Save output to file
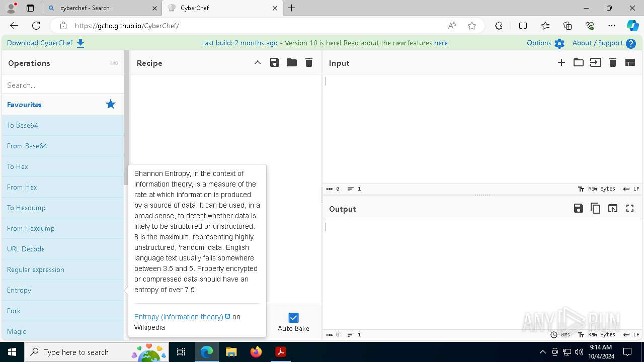The width and height of the screenshot is (644, 362). coord(579,208)
